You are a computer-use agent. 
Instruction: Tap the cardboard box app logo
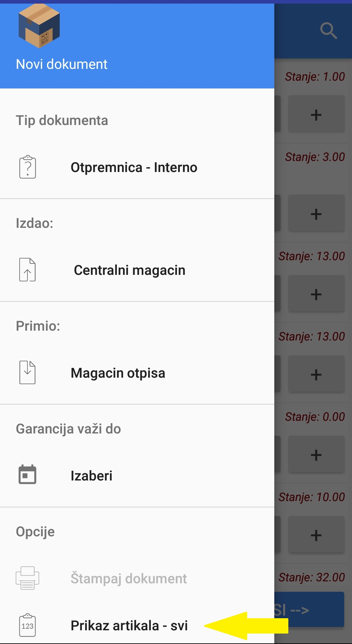click(39, 26)
